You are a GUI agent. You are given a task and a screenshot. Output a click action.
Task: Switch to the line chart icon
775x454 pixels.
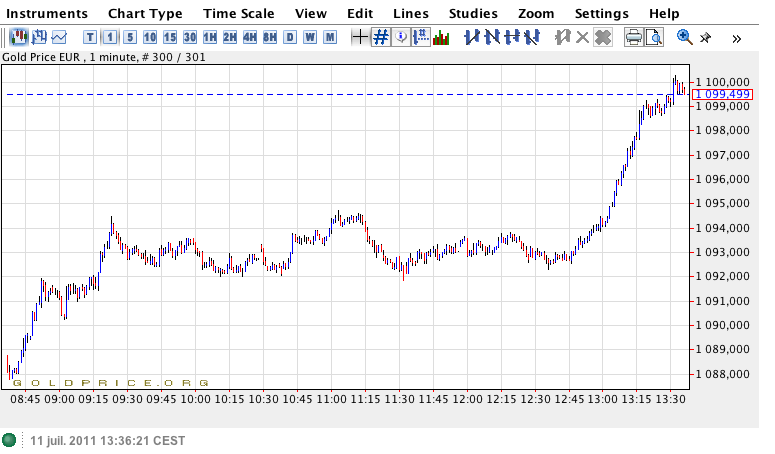coord(60,38)
